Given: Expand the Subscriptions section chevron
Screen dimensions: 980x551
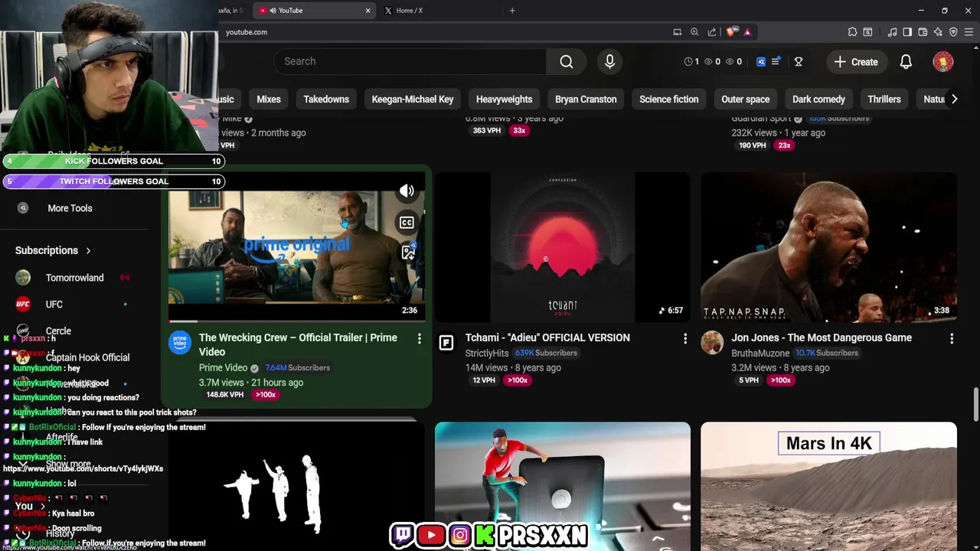Looking at the screenshot, I should [88, 250].
